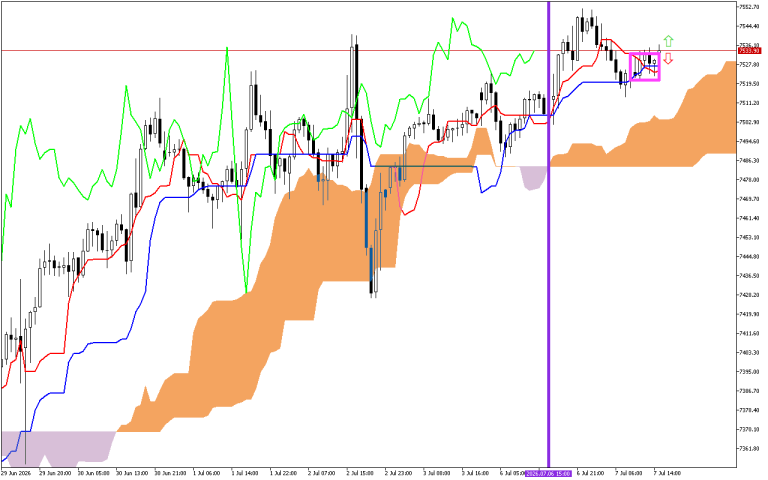The height and width of the screenshot is (480, 768).
Task: Click the 7511.20 price axis label
Action: click(749, 103)
